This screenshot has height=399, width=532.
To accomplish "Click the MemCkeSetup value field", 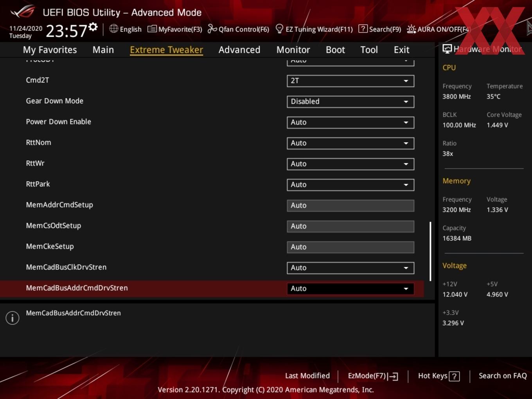I will [350, 247].
